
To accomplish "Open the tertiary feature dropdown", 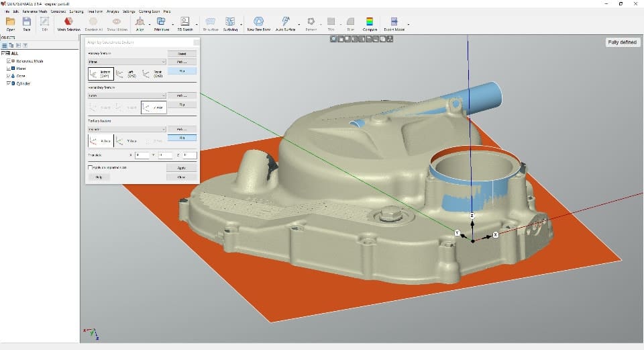I will pyautogui.click(x=127, y=129).
